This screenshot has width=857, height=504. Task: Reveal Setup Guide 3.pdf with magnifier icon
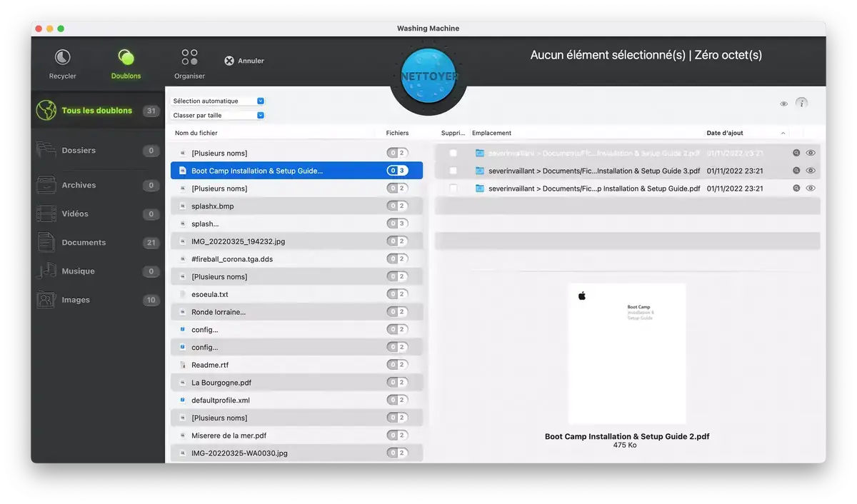tap(796, 171)
